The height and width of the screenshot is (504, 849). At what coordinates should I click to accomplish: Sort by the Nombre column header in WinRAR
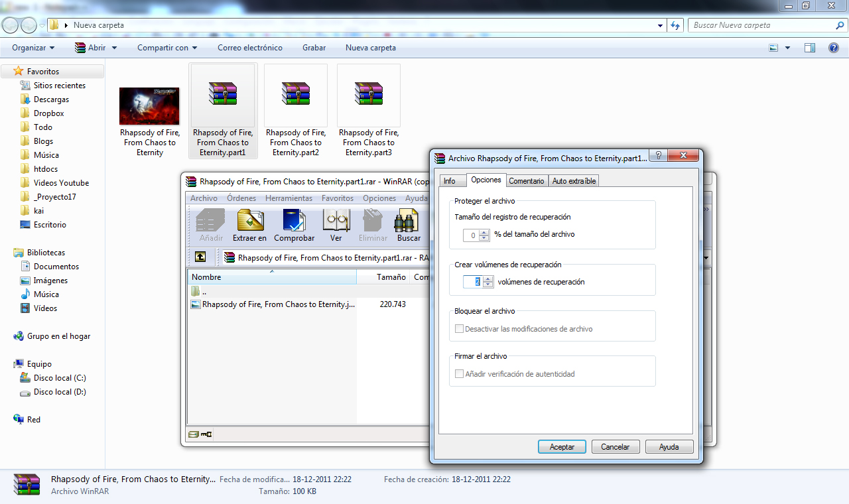pyautogui.click(x=272, y=277)
